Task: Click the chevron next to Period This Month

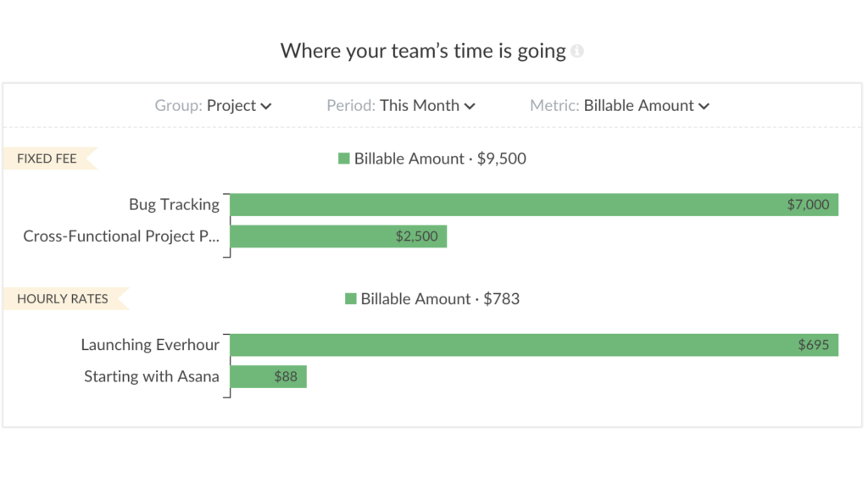Action: click(x=470, y=106)
